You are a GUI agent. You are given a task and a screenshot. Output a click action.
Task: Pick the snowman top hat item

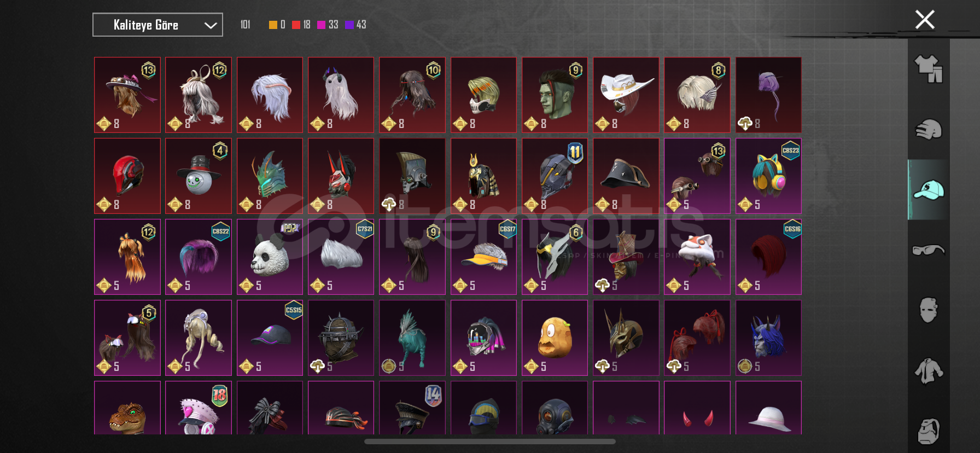(199, 176)
